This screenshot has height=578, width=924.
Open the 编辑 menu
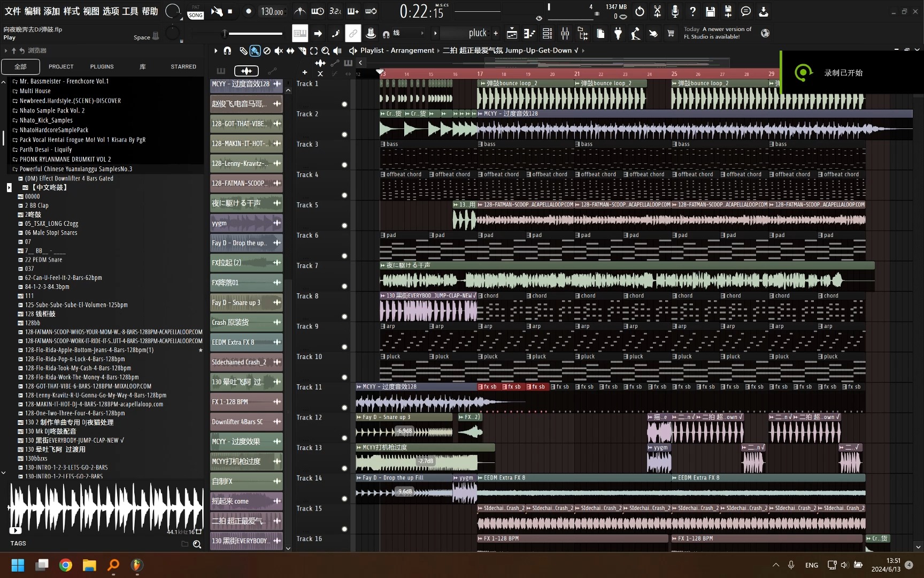coord(33,11)
